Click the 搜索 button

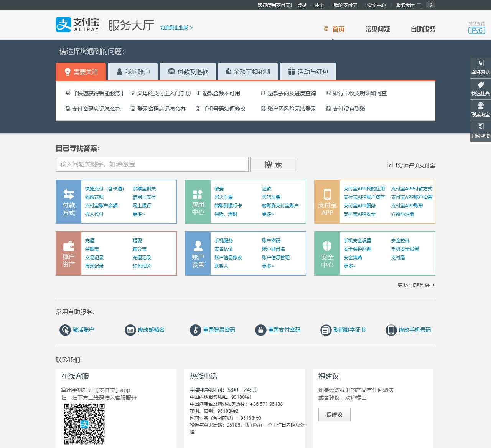coord(273,164)
